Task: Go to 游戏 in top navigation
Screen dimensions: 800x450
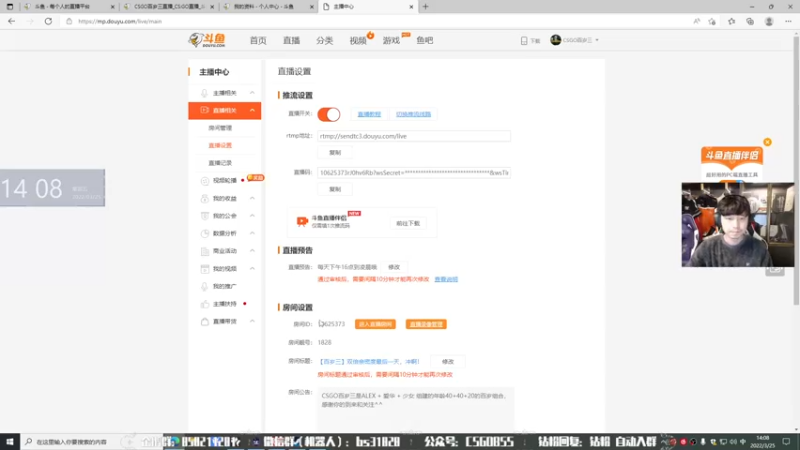Action: (391, 40)
